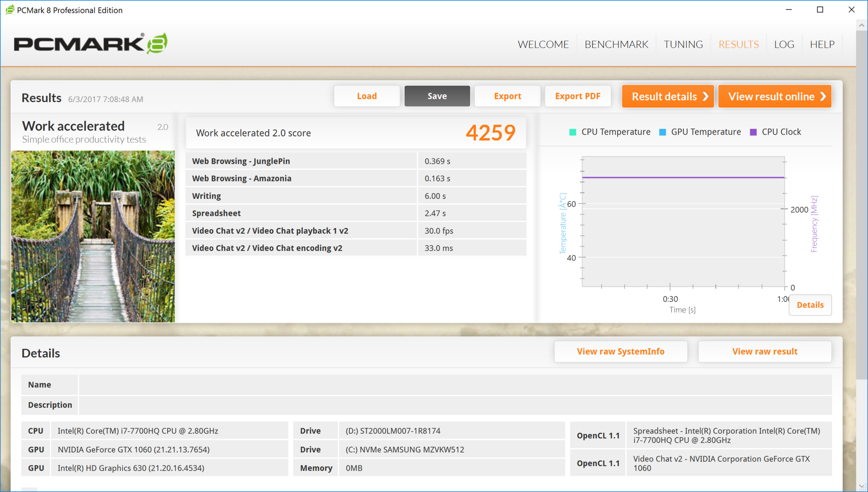Click the 4259 score value
The width and height of the screenshot is (868, 492).
[x=491, y=132]
